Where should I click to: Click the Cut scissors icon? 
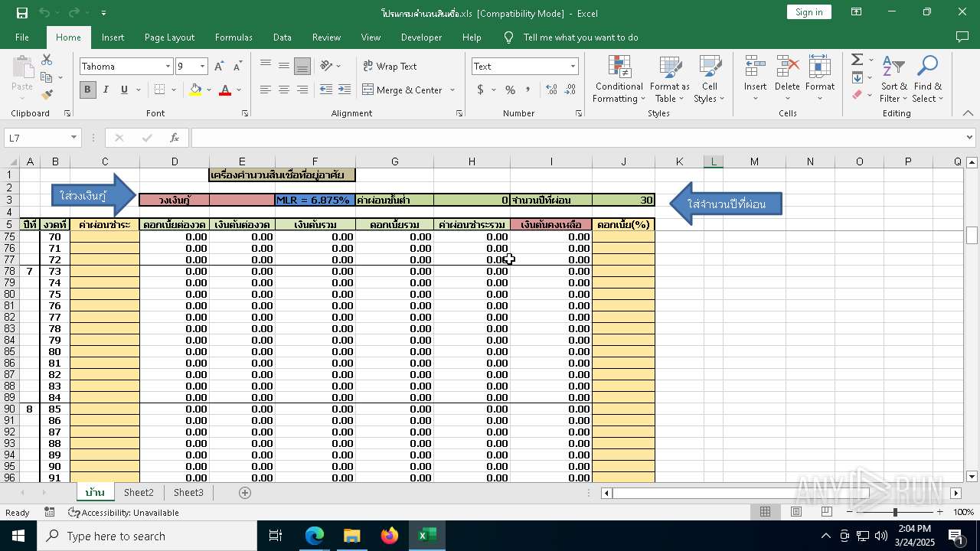(x=47, y=60)
